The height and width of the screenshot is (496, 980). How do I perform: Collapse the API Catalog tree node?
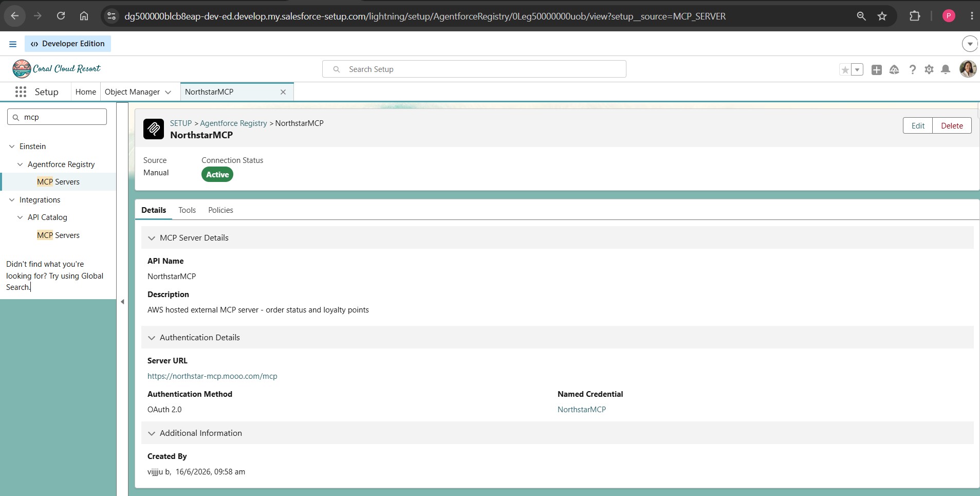click(20, 217)
